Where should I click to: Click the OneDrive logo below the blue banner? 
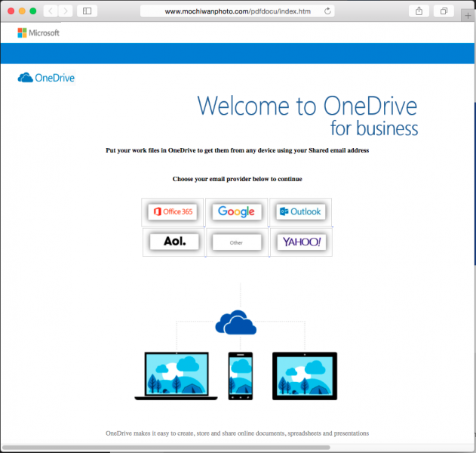click(x=46, y=78)
